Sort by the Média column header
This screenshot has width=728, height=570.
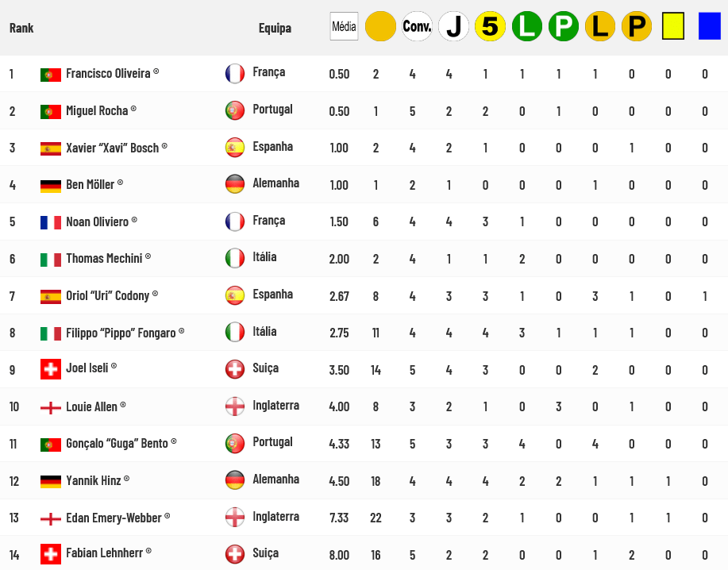tap(344, 26)
